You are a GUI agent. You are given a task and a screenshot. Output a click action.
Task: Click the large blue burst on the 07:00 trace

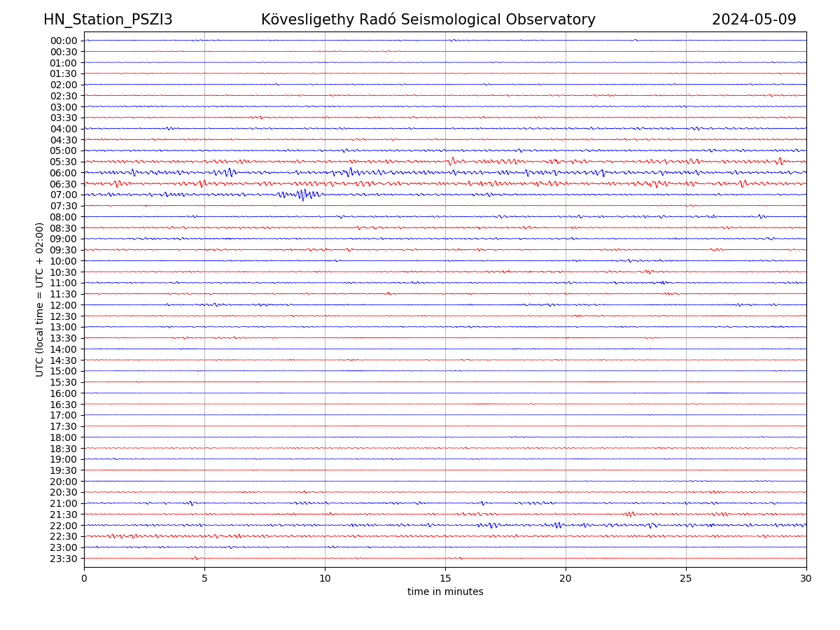point(302,194)
